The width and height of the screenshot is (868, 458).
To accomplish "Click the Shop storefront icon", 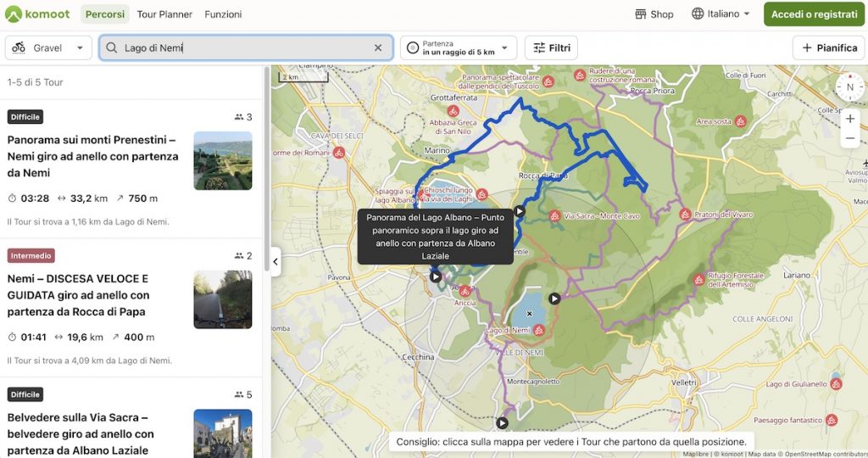I will (641, 14).
